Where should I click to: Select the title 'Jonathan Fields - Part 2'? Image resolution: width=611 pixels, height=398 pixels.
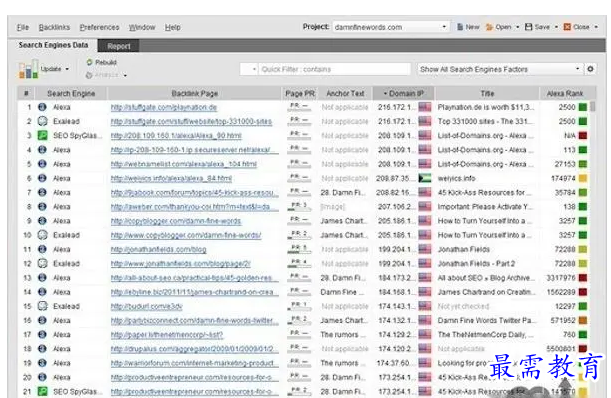(x=476, y=264)
